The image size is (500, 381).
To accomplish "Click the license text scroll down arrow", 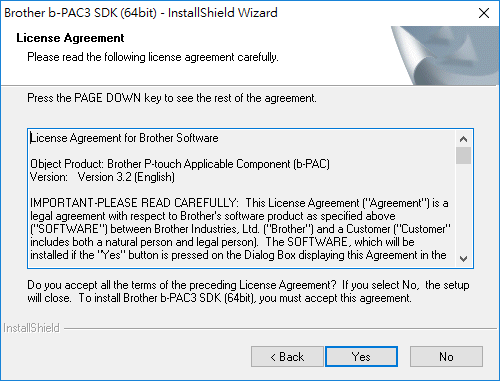I will (x=463, y=259).
